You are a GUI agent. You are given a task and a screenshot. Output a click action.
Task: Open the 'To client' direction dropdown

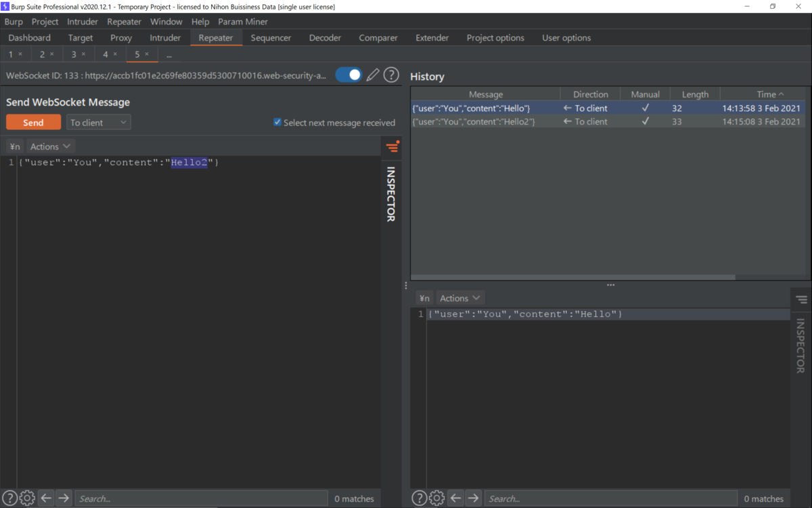click(x=99, y=123)
